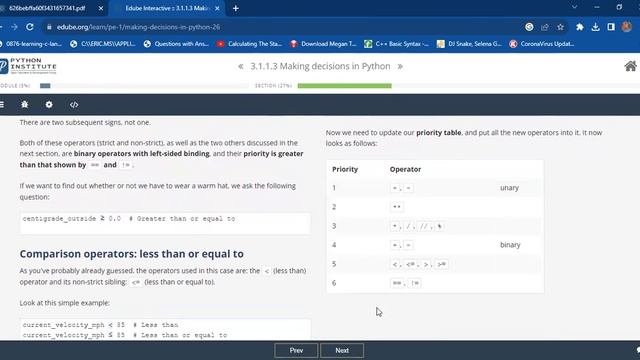Click the module progress bar

(144, 86)
